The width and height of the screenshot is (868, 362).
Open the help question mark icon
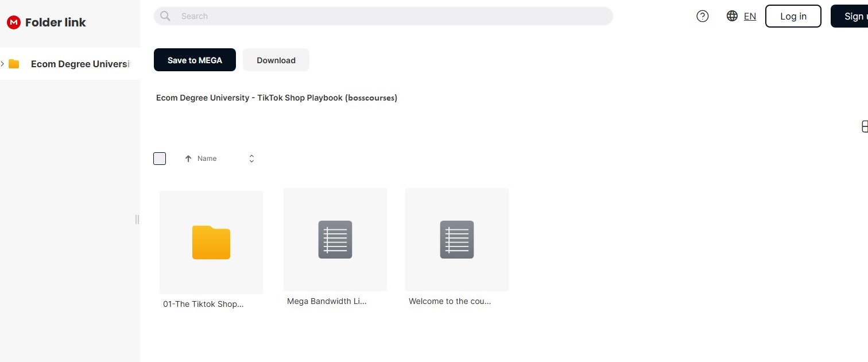[x=702, y=16]
